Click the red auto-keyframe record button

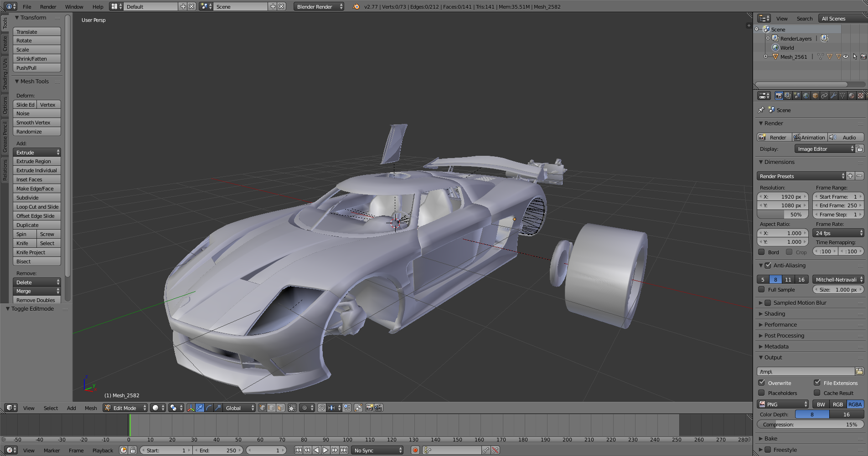click(415, 450)
